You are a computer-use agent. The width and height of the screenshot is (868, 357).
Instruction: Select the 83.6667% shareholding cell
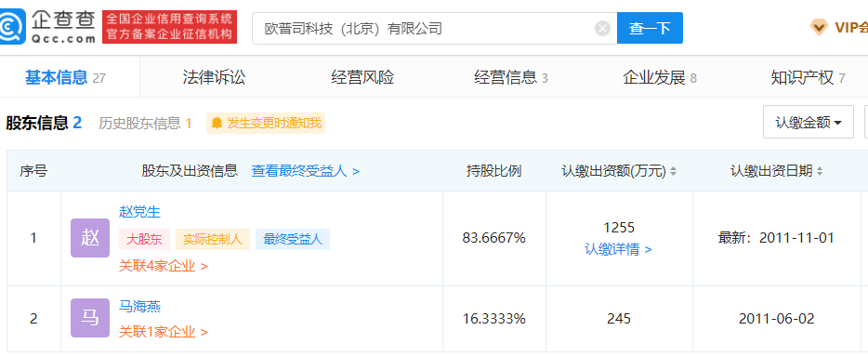493,238
